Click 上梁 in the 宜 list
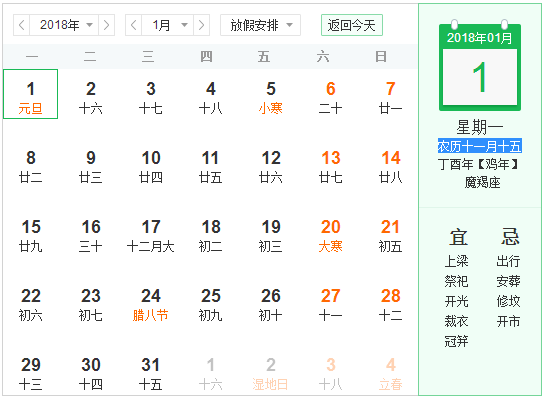This screenshot has width=546, height=402. (x=457, y=261)
